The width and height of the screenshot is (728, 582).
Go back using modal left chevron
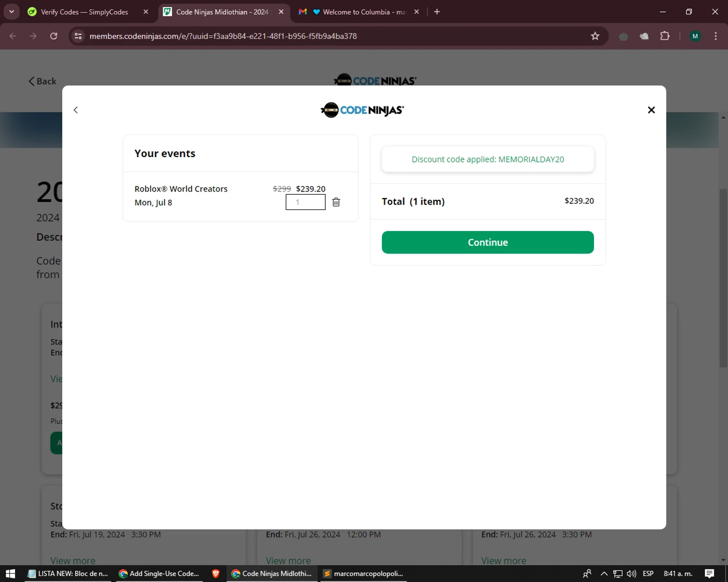click(76, 110)
